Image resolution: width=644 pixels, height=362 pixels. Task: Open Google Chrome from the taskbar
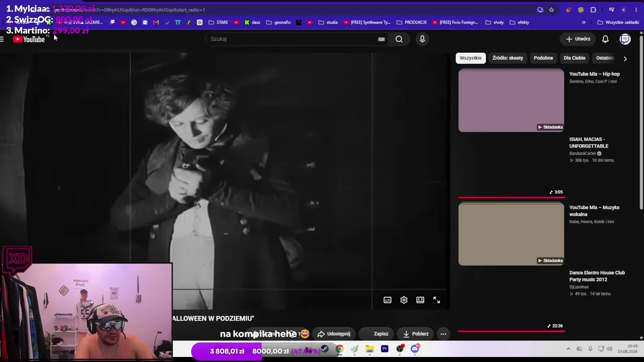tap(340, 349)
